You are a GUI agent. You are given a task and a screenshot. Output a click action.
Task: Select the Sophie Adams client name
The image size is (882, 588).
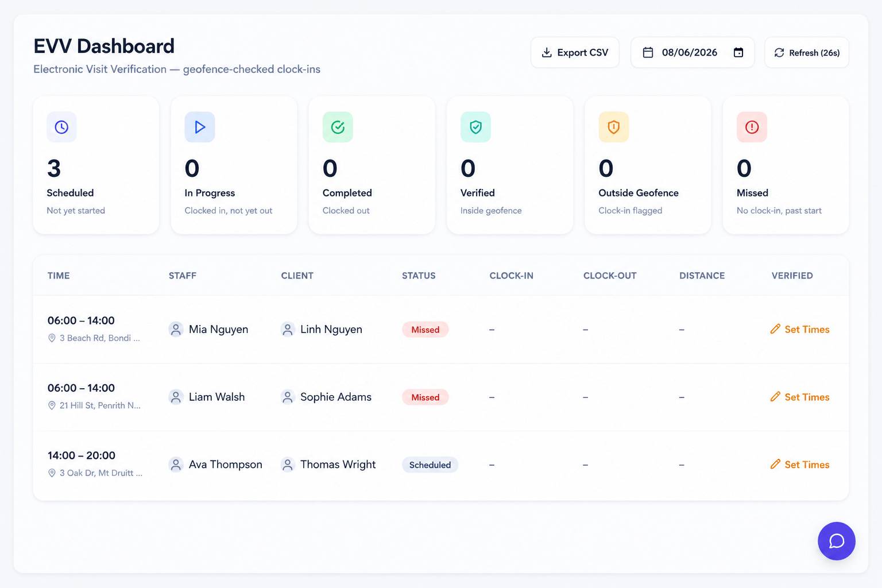coord(336,397)
